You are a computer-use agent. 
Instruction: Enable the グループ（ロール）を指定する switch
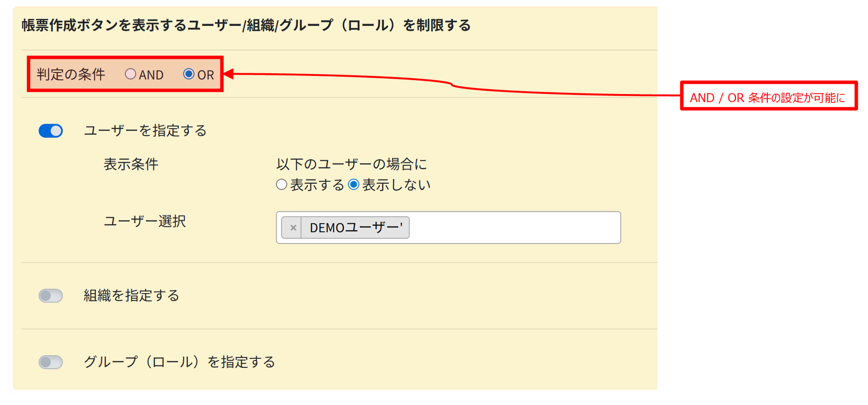coord(51,362)
